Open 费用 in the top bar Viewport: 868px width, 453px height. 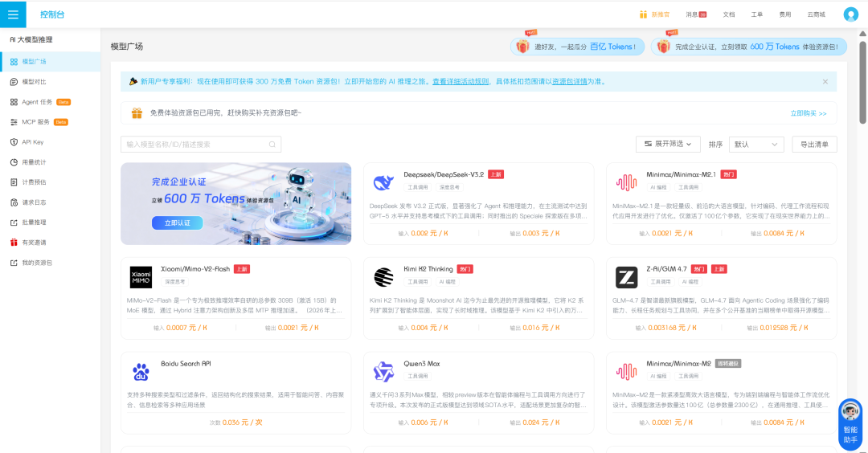(785, 14)
